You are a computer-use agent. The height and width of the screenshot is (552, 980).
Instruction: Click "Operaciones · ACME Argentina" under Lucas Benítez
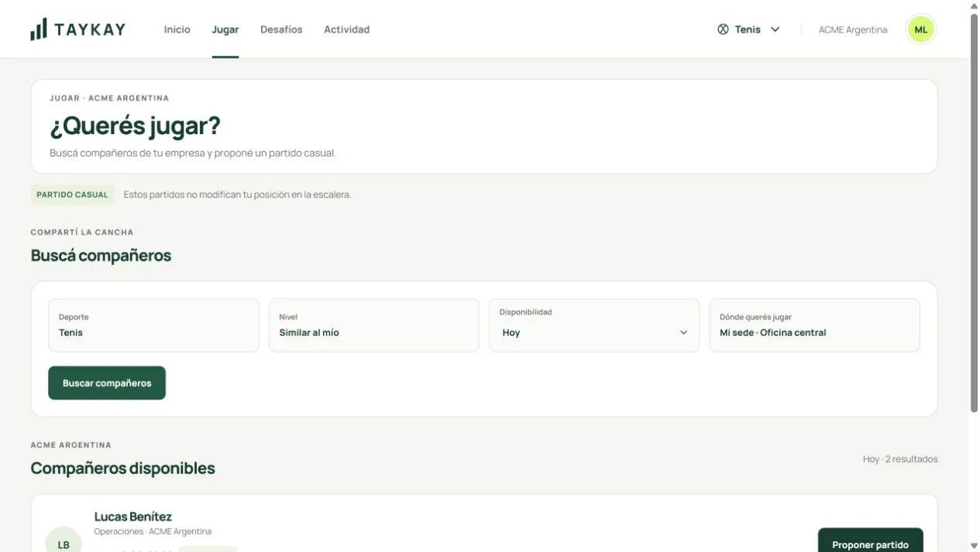[x=153, y=532]
